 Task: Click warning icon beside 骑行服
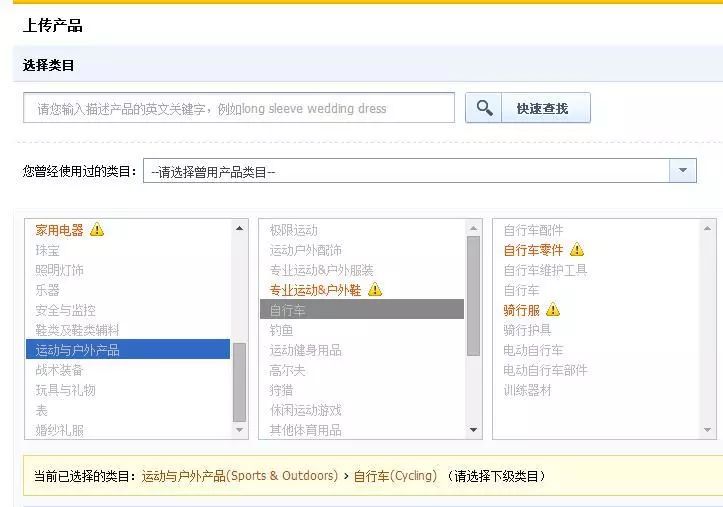pyautogui.click(x=553, y=310)
